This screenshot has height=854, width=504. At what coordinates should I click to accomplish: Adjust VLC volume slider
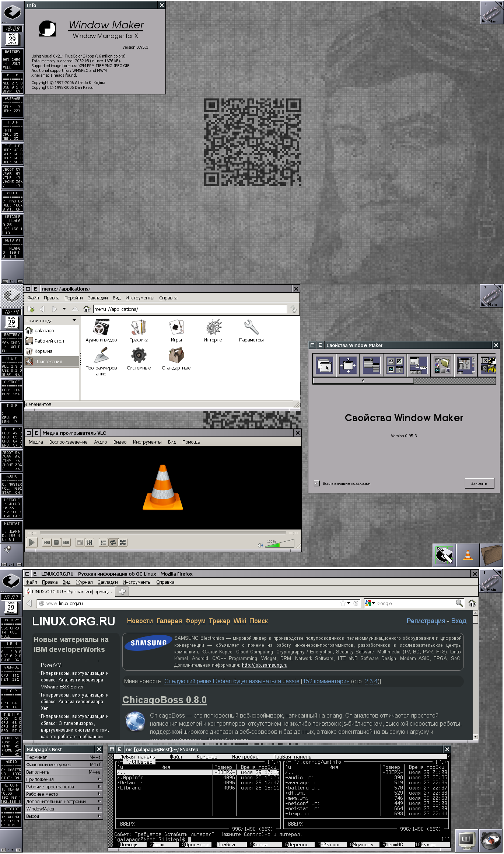tap(280, 544)
